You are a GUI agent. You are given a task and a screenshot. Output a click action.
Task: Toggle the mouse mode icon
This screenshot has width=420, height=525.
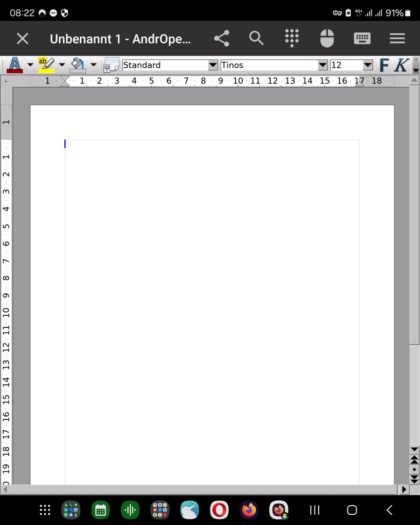(327, 38)
